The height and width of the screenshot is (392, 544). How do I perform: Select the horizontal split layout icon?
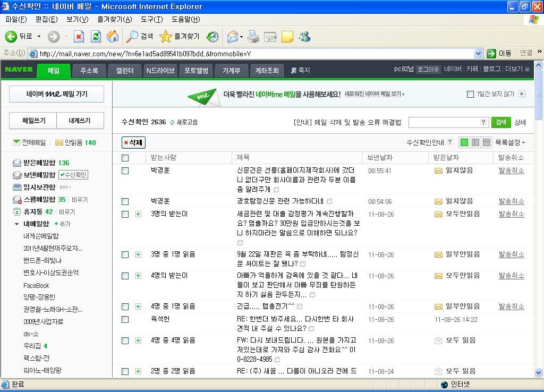coord(487,142)
